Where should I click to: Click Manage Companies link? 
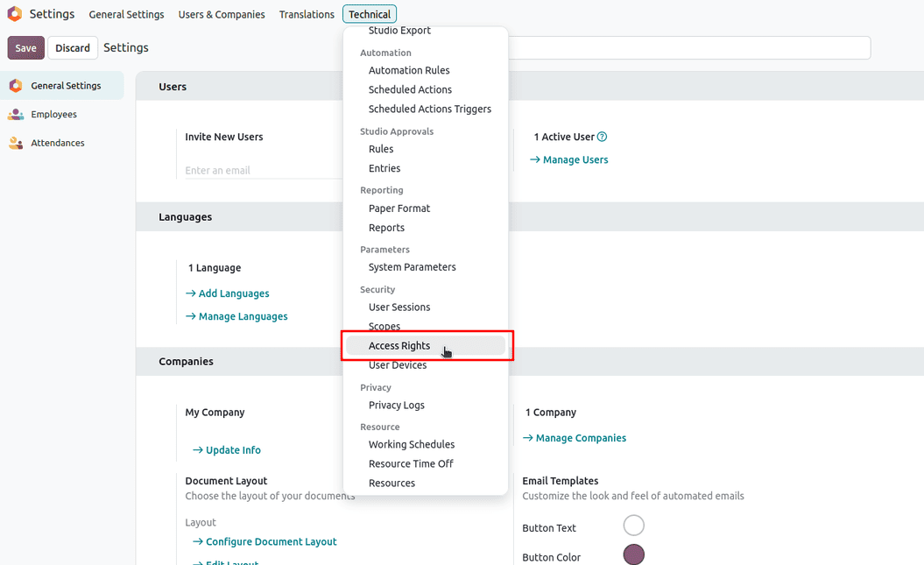tap(574, 438)
